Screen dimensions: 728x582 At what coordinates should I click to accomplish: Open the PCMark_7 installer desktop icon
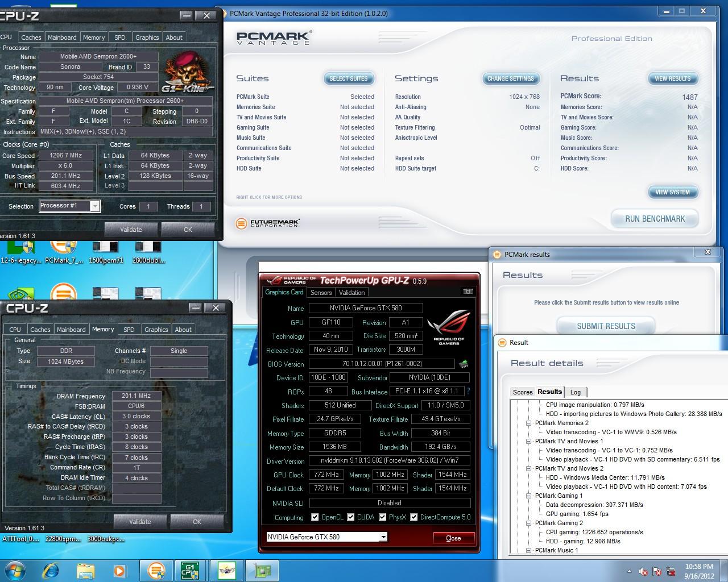(64, 252)
